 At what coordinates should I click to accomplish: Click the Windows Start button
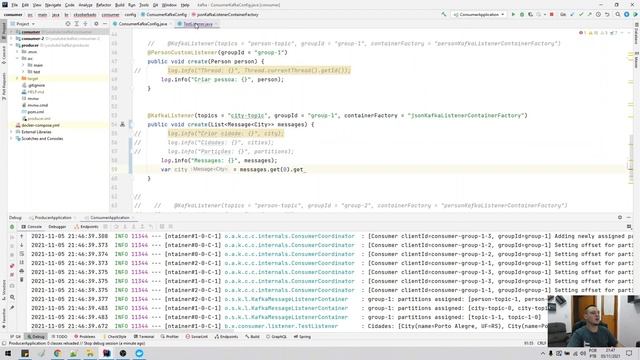coord(8,353)
